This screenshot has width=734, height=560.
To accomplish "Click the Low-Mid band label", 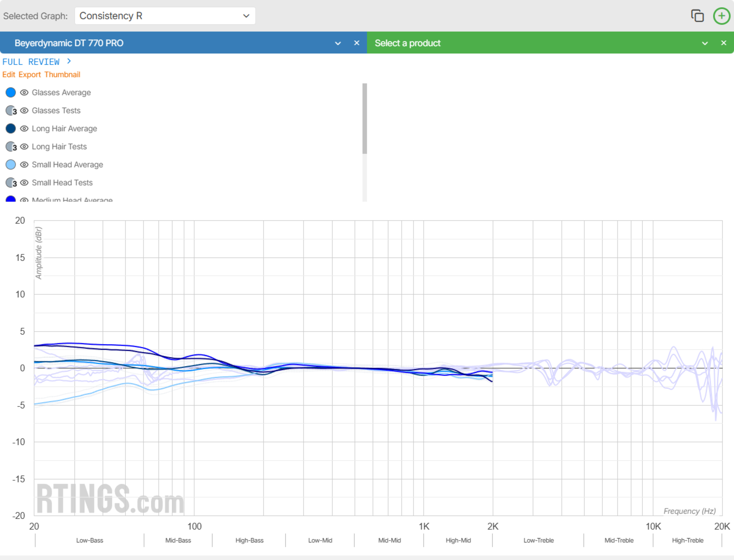I will click(x=320, y=540).
